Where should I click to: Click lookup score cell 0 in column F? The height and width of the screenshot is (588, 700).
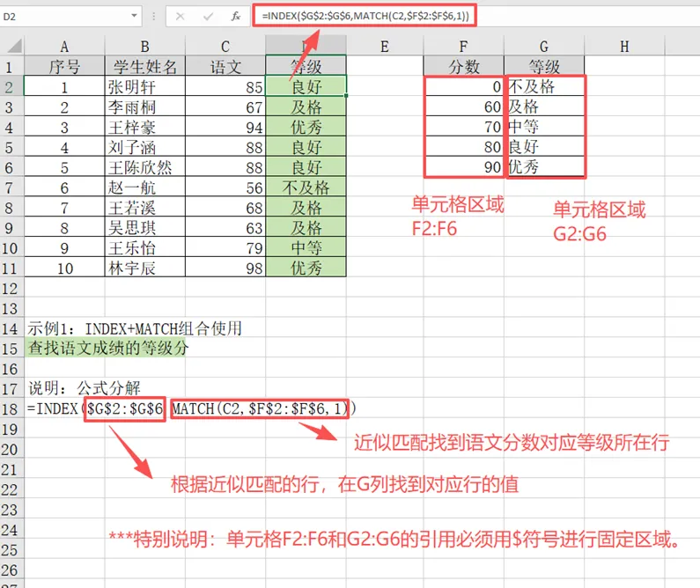464,86
